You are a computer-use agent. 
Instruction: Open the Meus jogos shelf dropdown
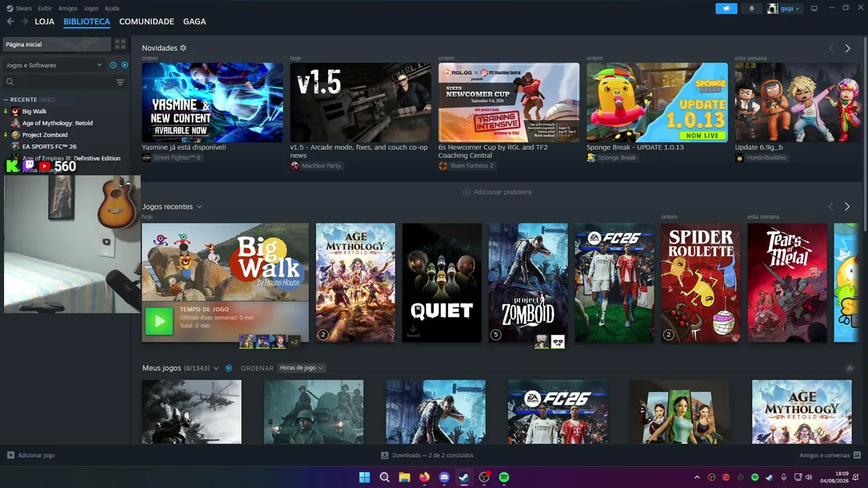click(x=216, y=368)
